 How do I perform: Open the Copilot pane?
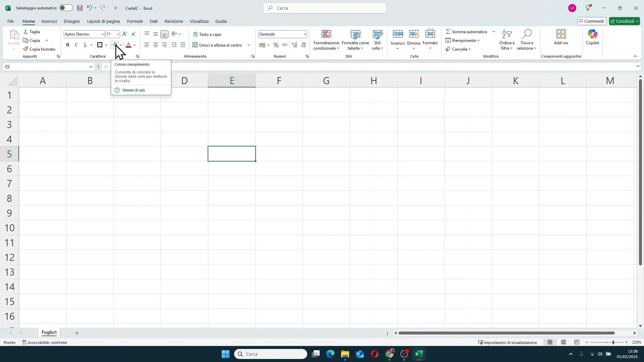pos(592,37)
